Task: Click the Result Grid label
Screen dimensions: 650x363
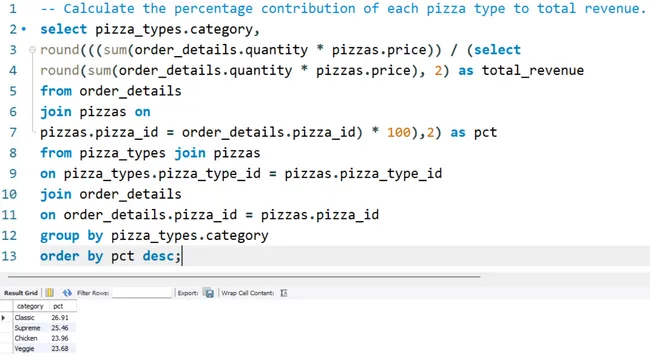Action: click(x=21, y=293)
